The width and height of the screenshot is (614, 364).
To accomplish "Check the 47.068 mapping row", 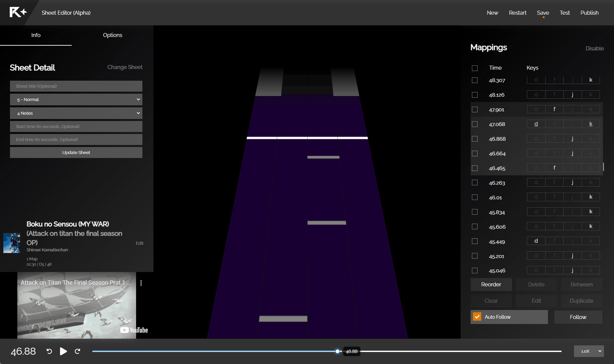I will (475, 124).
